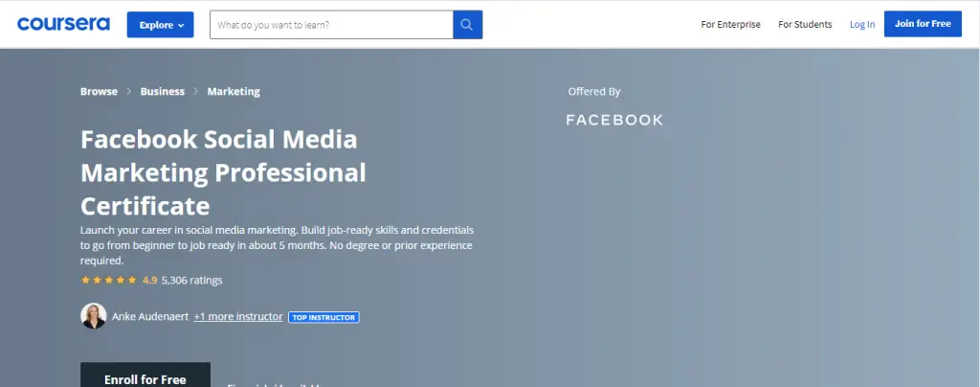
Task: Click the Facebook logo under Offered By
Action: [x=614, y=120]
